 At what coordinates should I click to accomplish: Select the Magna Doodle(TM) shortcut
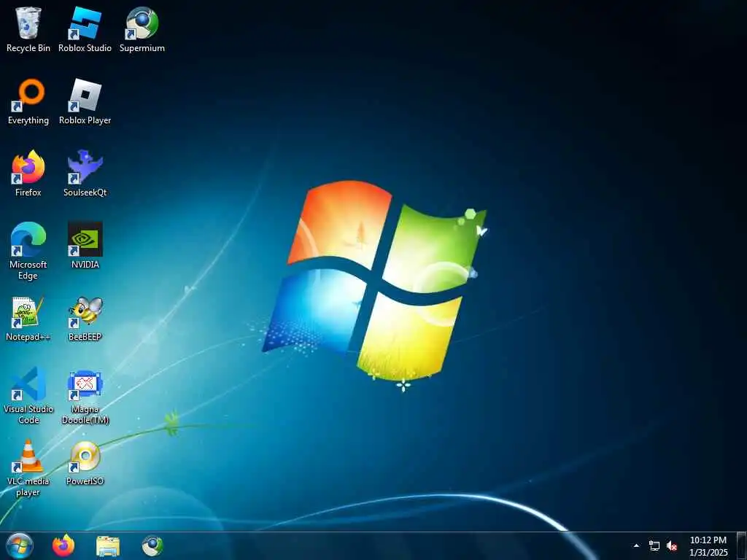[85, 397]
